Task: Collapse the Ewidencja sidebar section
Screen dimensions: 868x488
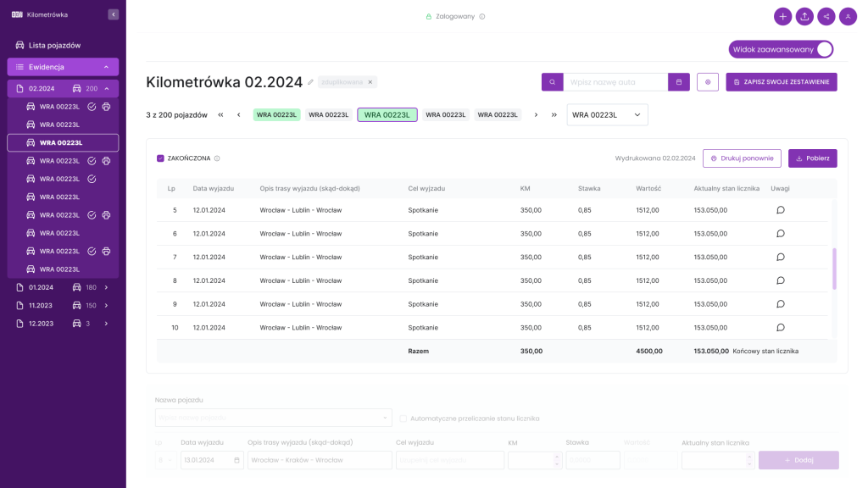Action: (106, 67)
